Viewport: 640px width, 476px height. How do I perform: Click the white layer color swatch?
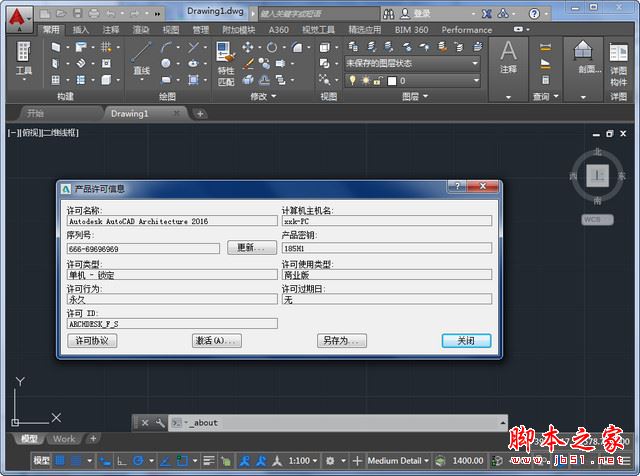(392, 81)
